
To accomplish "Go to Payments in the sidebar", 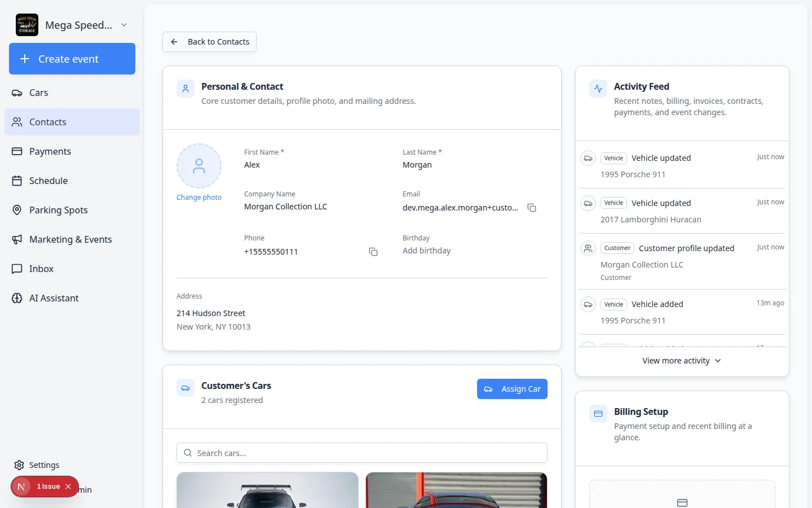I will (72, 151).
